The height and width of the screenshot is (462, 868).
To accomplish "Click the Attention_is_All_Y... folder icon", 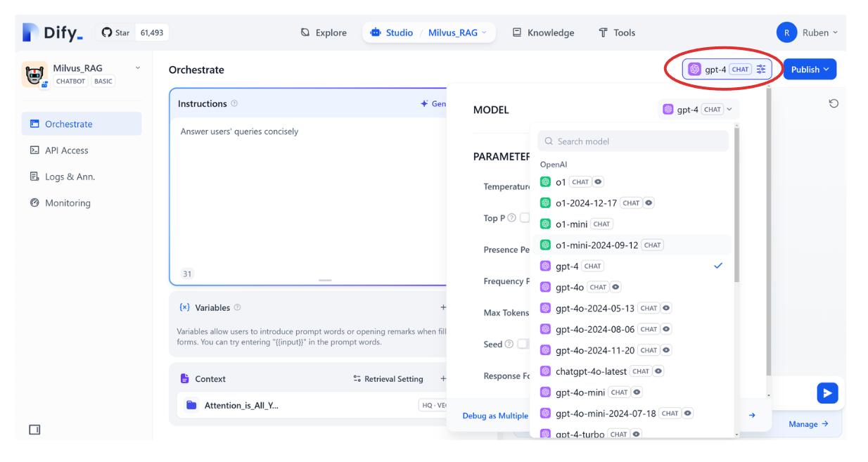I will (191, 405).
